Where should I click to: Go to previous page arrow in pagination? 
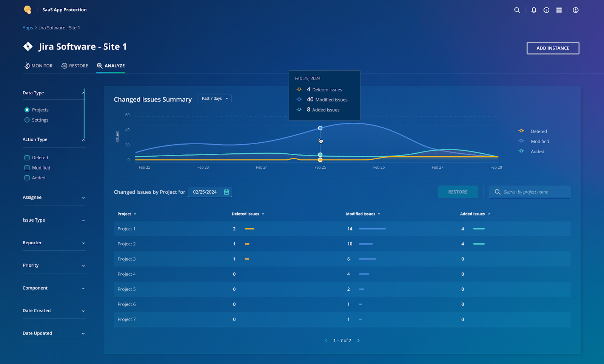(326, 341)
